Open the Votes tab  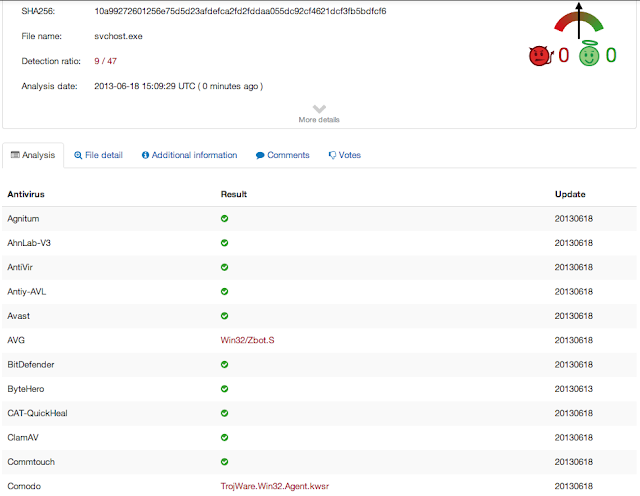pyautogui.click(x=345, y=155)
